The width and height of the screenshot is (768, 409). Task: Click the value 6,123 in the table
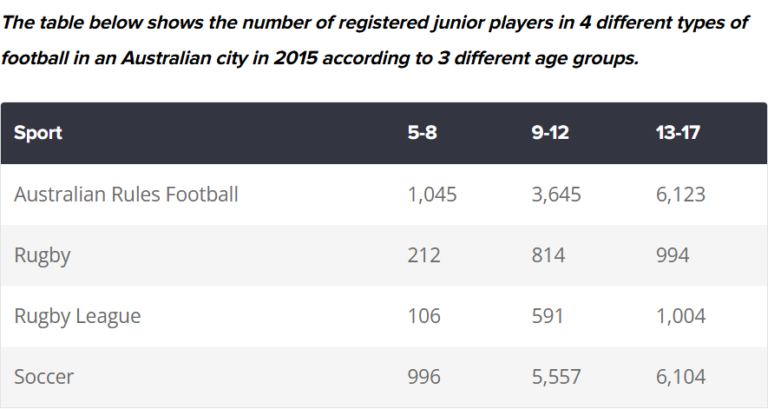pos(680,194)
